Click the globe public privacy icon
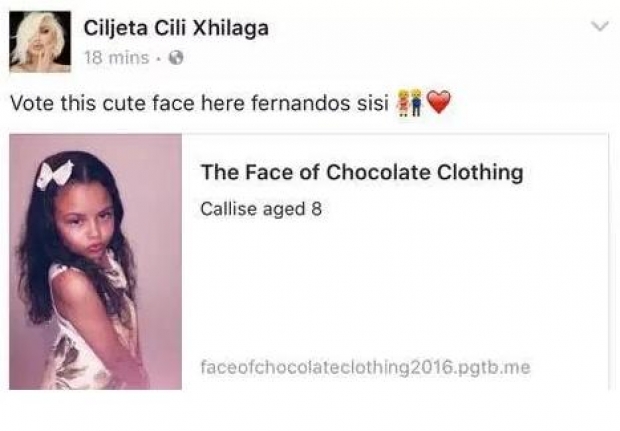 [x=176, y=58]
